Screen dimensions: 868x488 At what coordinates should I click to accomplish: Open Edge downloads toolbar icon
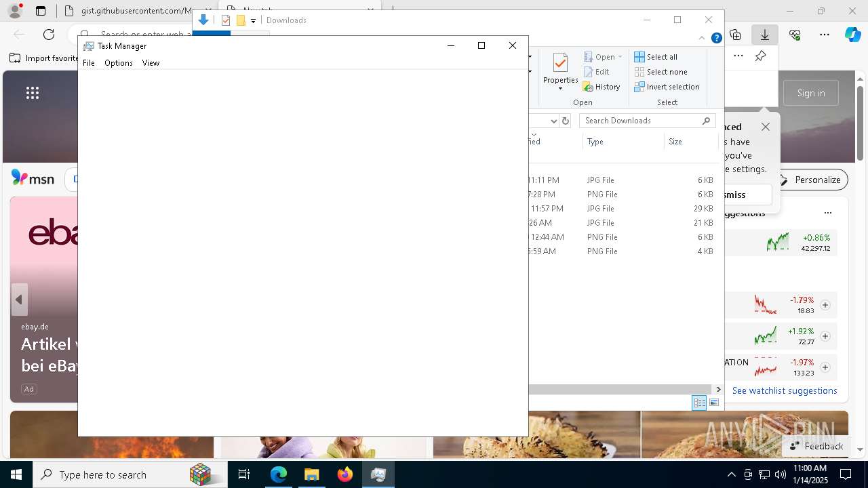[765, 35]
